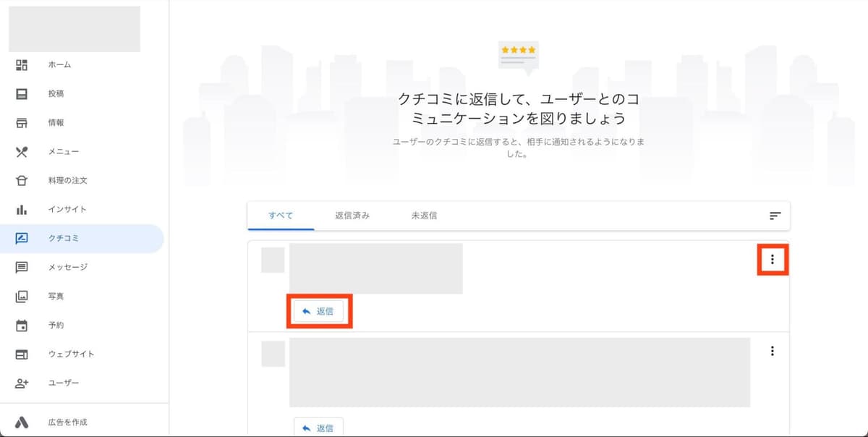Open Insights (インサイト) bar chart icon
Viewport: 868px width, 437px height.
coord(22,210)
